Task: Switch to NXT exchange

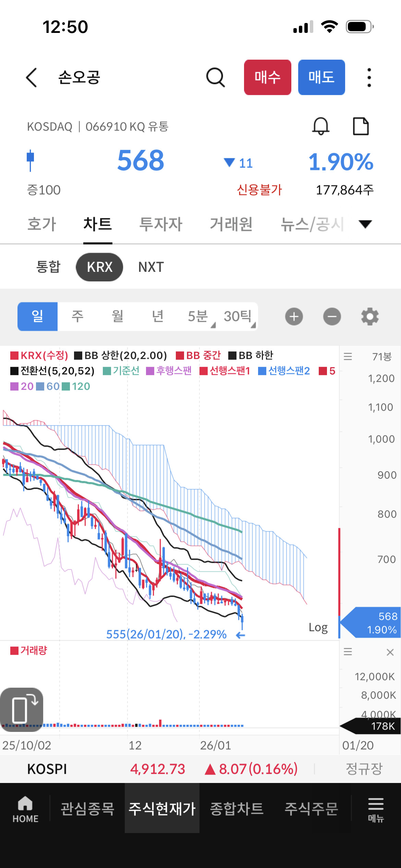Action: pyautogui.click(x=151, y=267)
